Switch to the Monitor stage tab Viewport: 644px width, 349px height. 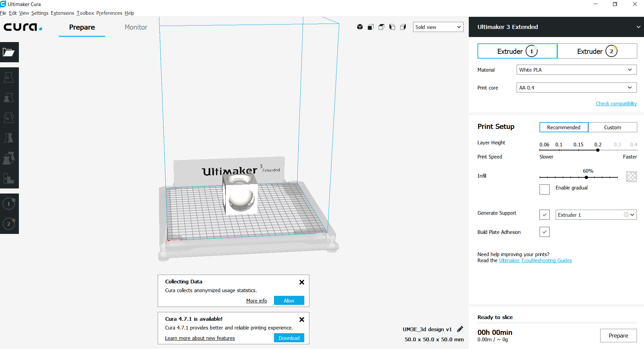tap(136, 27)
